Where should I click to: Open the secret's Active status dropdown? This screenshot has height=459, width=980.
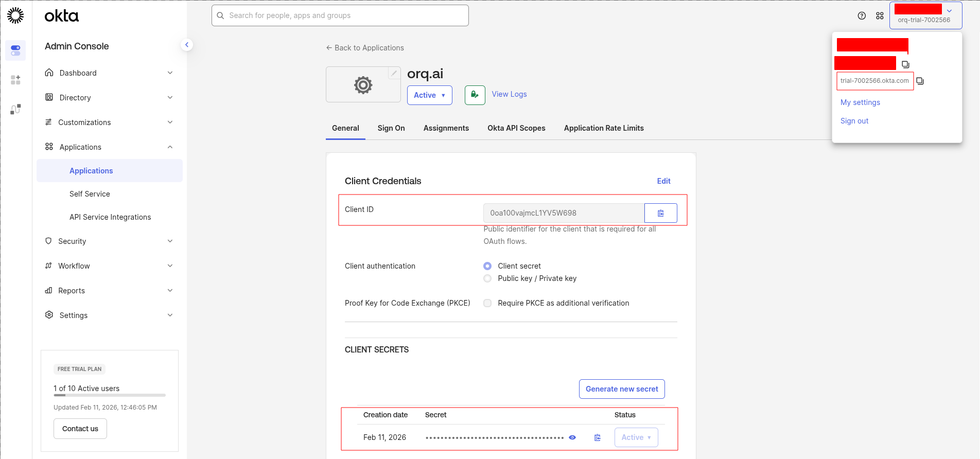(x=636, y=437)
